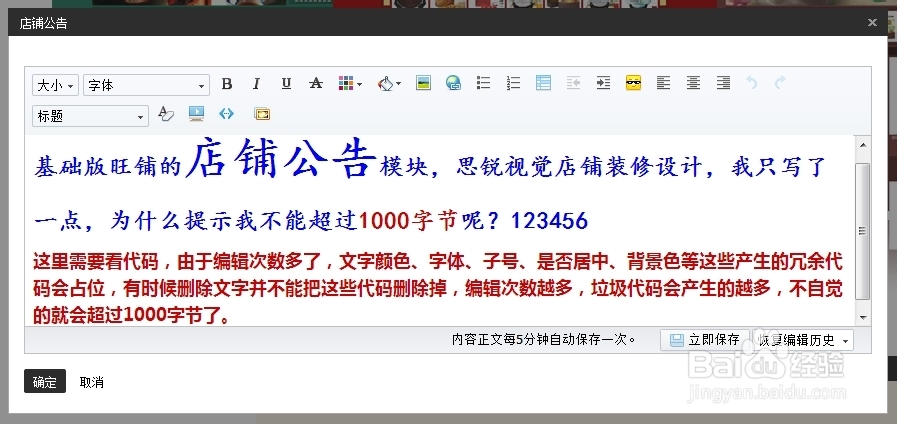Click the editor vertical scrollbar thumb
Viewport: 897px width, 424px height.
click(x=863, y=231)
